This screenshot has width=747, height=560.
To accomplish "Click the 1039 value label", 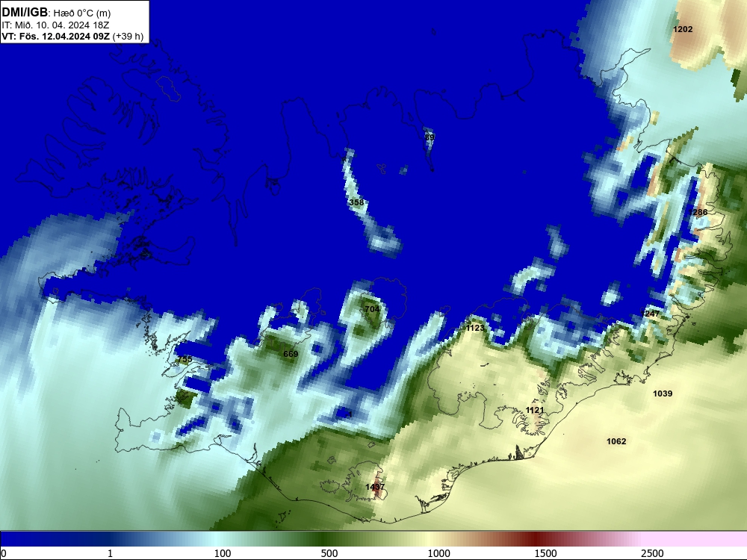I will coord(663,393).
